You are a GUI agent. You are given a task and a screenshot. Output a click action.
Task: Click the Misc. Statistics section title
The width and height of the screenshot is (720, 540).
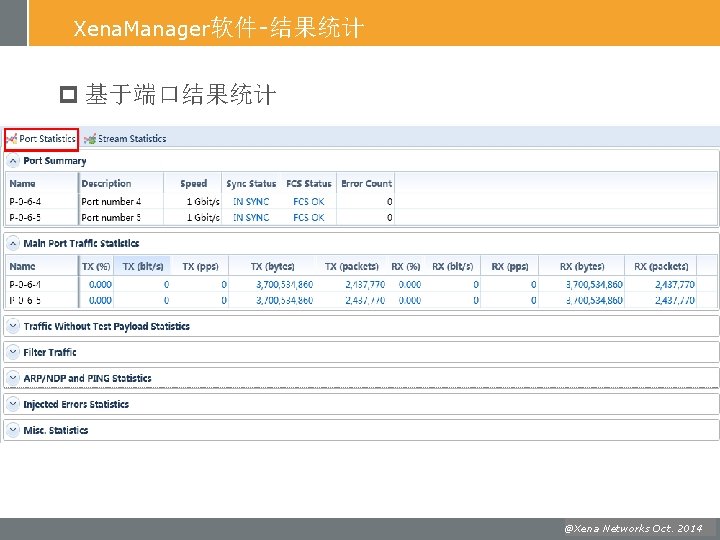click(56, 430)
